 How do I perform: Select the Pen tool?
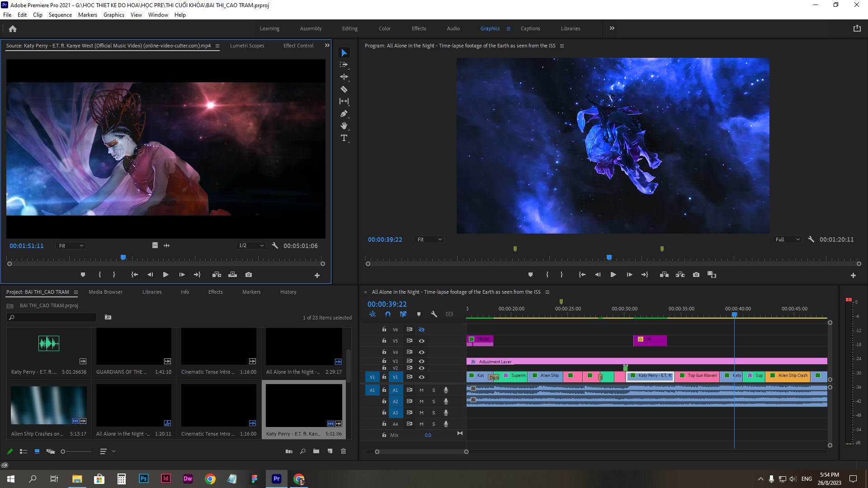click(x=344, y=114)
